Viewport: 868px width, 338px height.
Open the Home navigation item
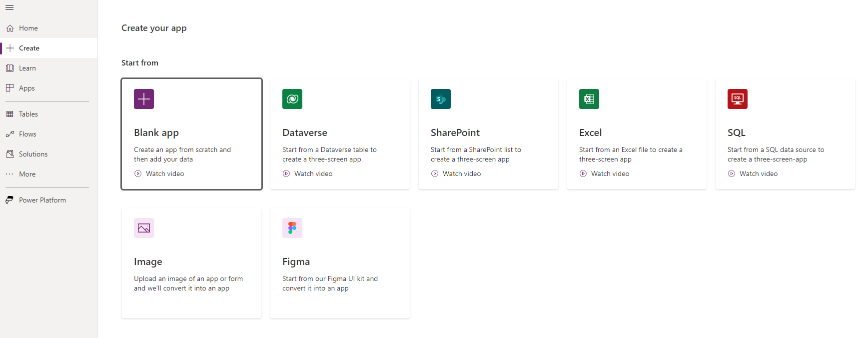[x=48, y=28]
